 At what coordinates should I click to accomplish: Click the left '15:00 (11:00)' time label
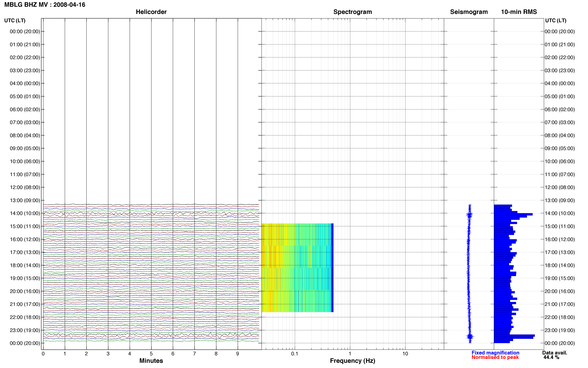coord(25,226)
